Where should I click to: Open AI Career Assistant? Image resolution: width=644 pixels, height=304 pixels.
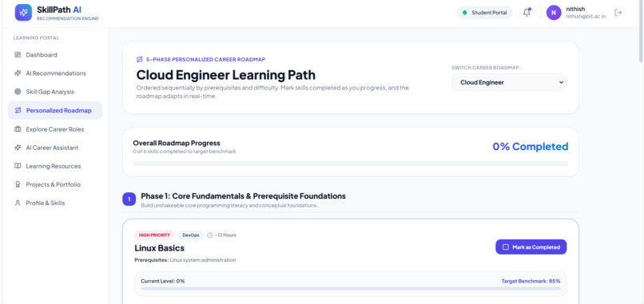click(55, 148)
